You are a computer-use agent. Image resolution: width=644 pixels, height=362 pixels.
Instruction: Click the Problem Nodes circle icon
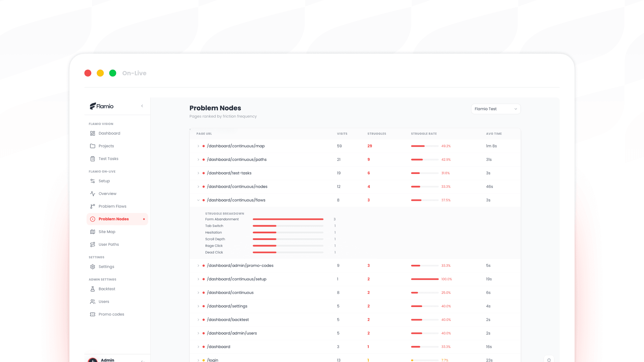(93, 219)
